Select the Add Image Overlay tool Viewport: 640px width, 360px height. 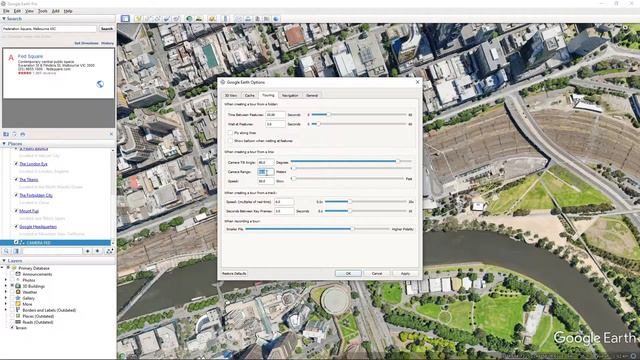click(167, 19)
